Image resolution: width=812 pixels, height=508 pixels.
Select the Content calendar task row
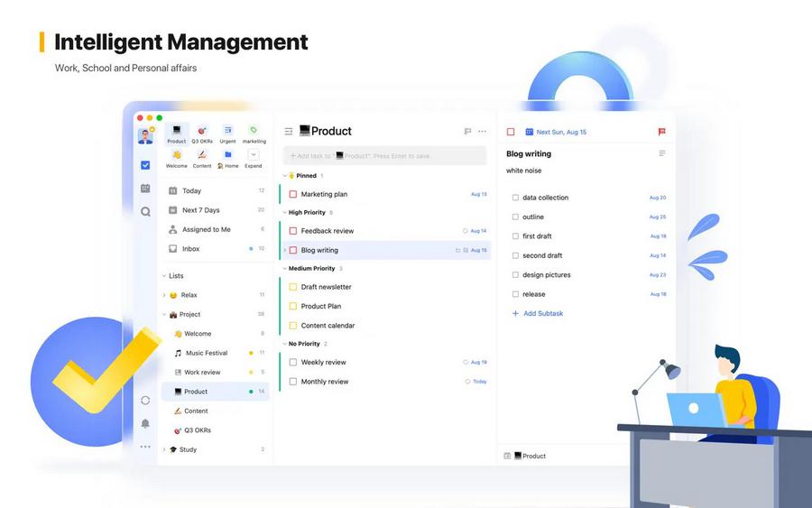coord(384,326)
